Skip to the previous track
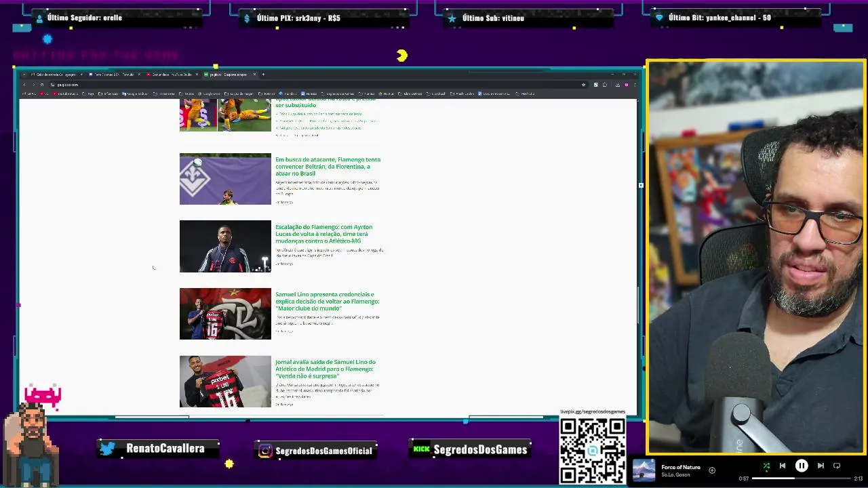This screenshot has height=488, width=868. [x=783, y=466]
